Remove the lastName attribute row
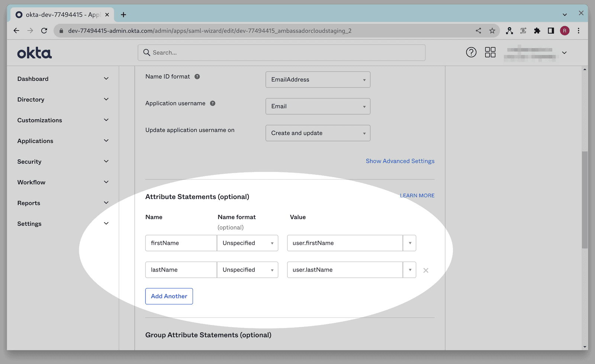Viewport: 595px width, 364px height. (x=426, y=270)
